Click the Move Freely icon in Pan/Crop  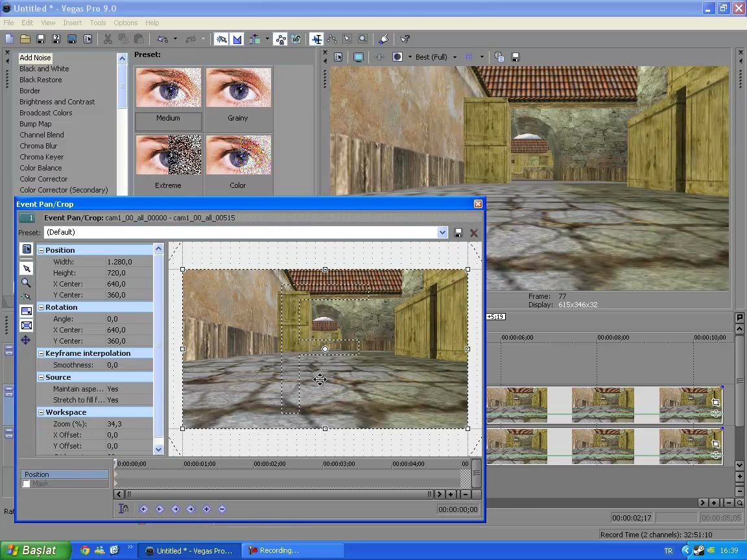click(x=26, y=340)
